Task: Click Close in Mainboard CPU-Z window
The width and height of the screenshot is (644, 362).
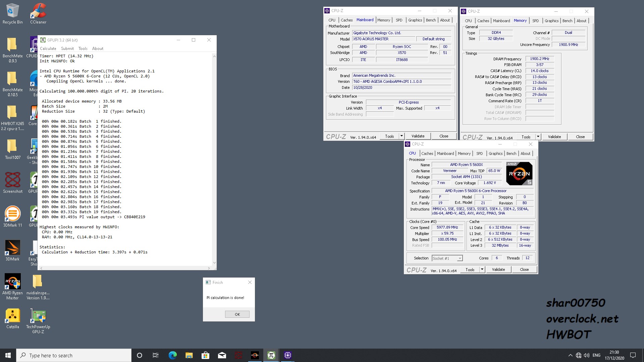Action: coord(444,136)
